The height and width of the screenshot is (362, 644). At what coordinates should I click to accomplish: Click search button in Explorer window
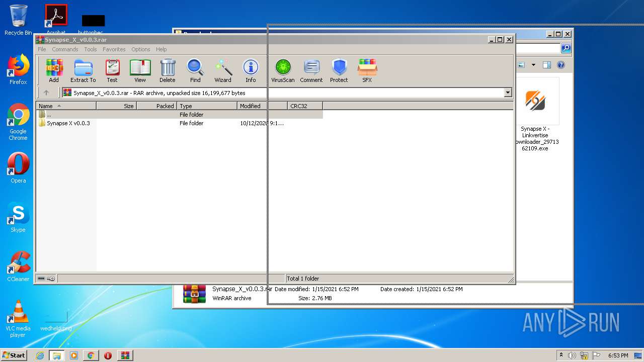(x=566, y=48)
